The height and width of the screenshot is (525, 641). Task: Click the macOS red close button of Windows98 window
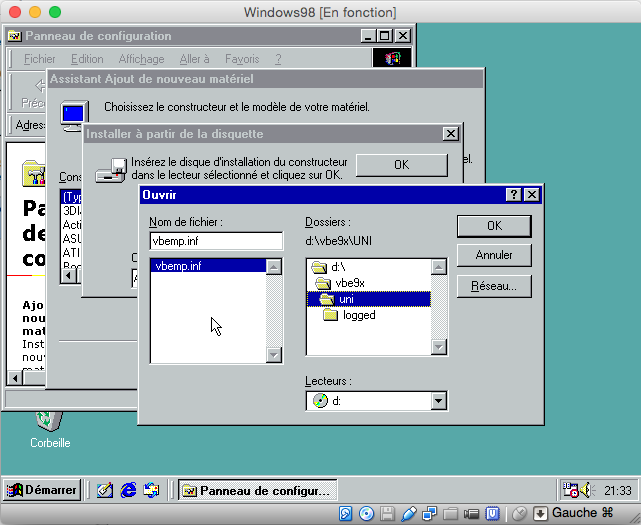15,12
